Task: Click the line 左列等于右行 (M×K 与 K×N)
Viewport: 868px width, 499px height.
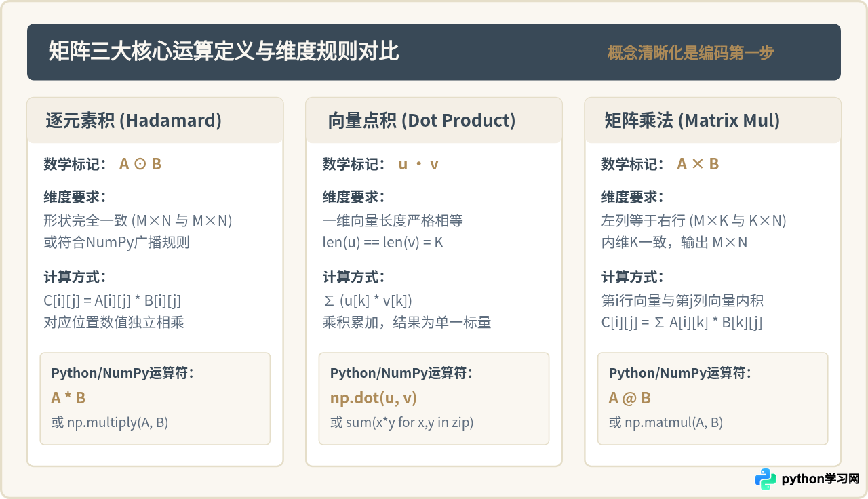Action: click(x=694, y=221)
